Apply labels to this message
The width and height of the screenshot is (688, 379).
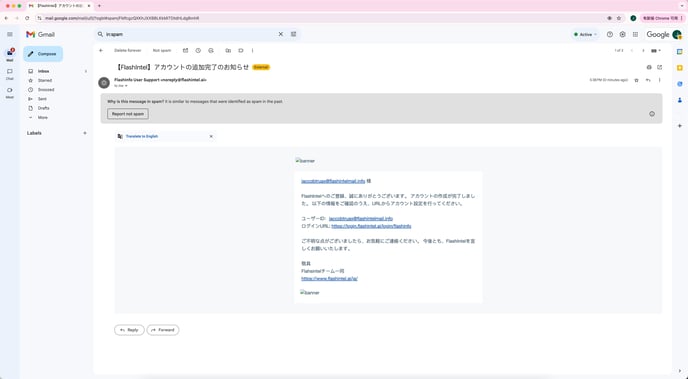(241, 50)
